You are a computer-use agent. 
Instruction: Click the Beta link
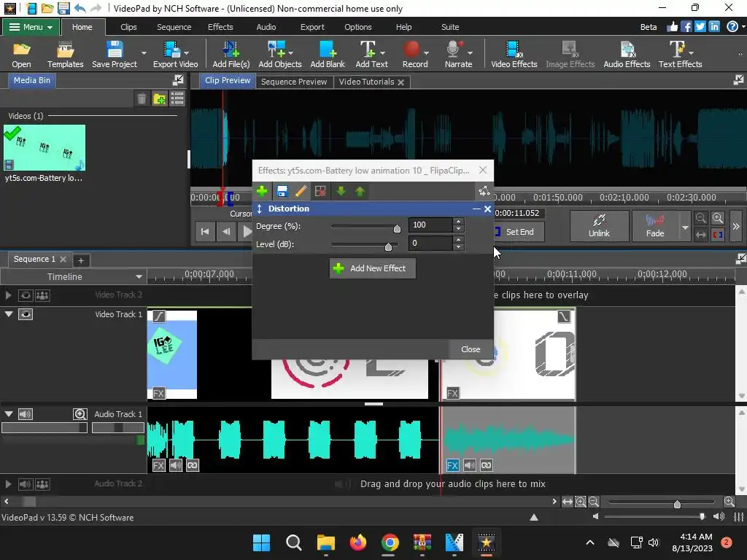tap(648, 27)
